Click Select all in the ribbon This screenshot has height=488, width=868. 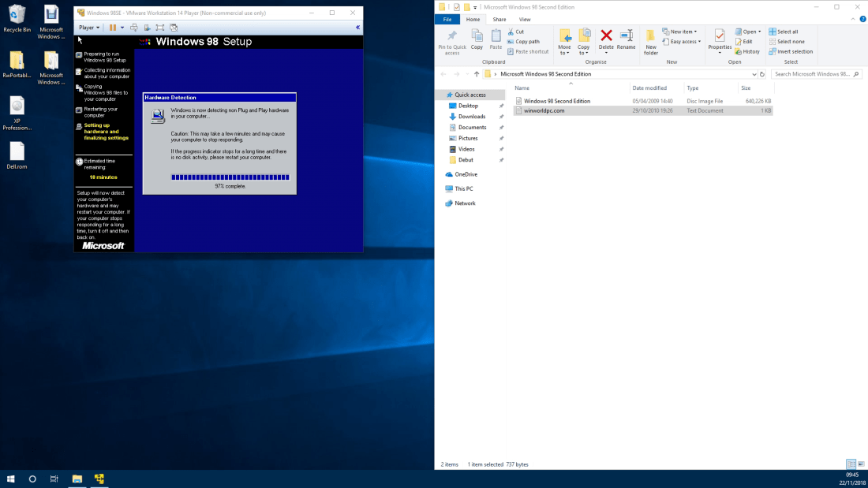(784, 32)
